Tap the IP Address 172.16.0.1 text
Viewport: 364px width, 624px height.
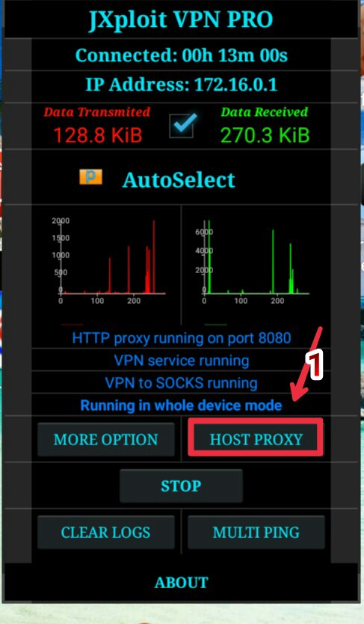181,85
